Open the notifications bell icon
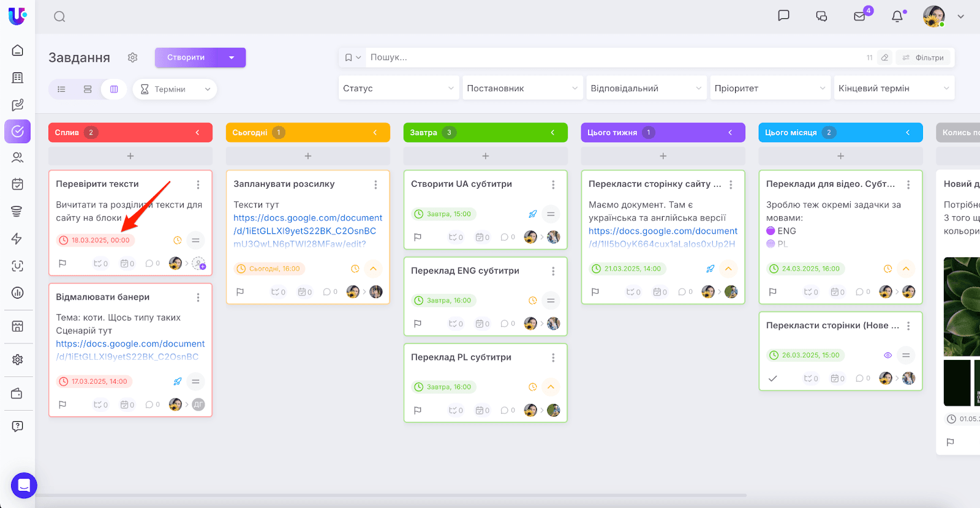The width and height of the screenshot is (980, 508). (897, 17)
